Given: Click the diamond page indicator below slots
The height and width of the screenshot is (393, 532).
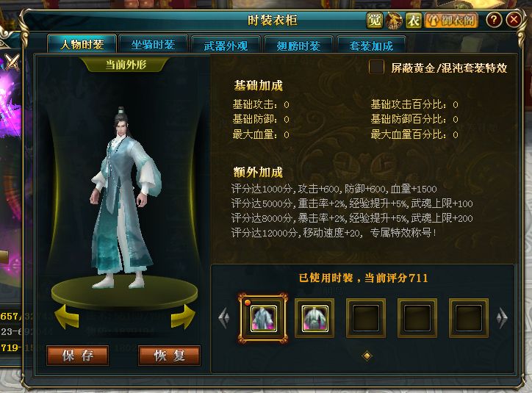Looking at the screenshot, I should [367, 356].
